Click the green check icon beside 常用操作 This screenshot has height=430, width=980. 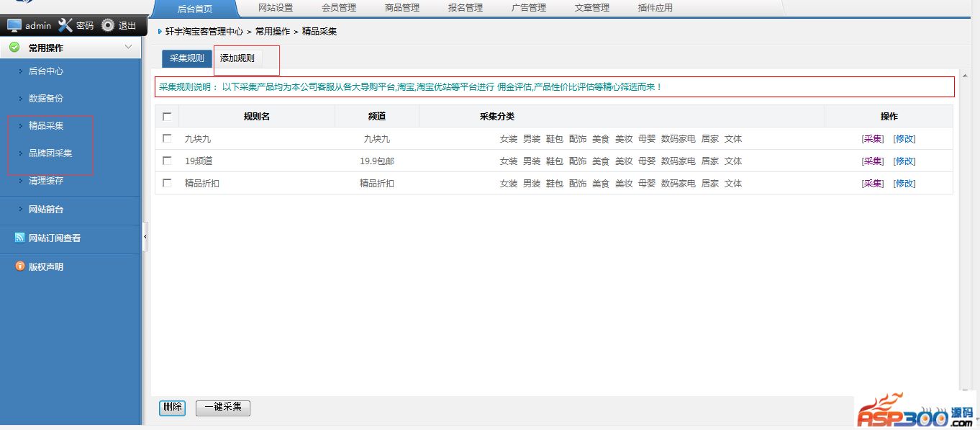tap(14, 48)
